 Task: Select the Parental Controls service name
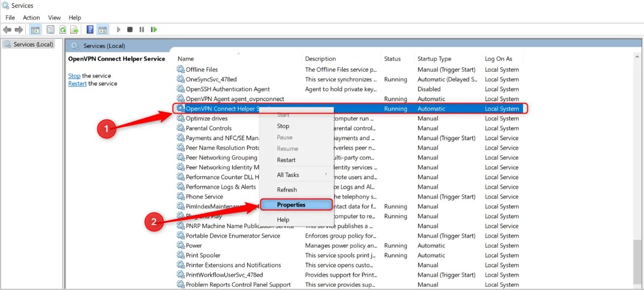[209, 128]
